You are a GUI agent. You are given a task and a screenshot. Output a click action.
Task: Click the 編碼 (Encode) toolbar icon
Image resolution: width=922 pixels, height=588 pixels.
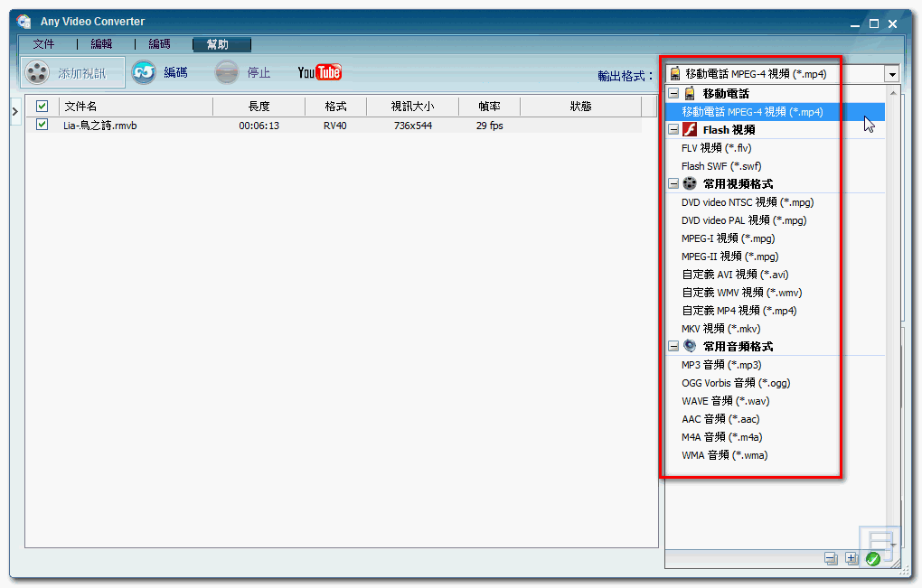[x=145, y=71]
